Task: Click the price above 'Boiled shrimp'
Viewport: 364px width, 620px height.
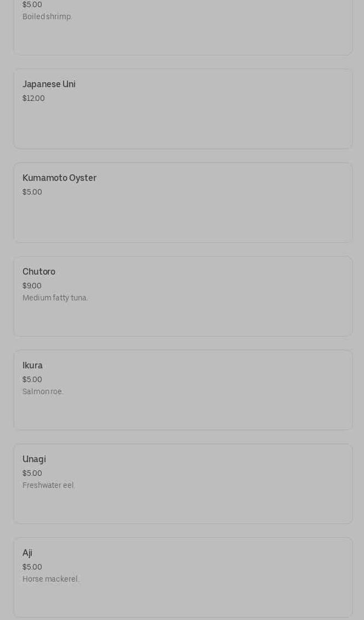Action: 32,4
